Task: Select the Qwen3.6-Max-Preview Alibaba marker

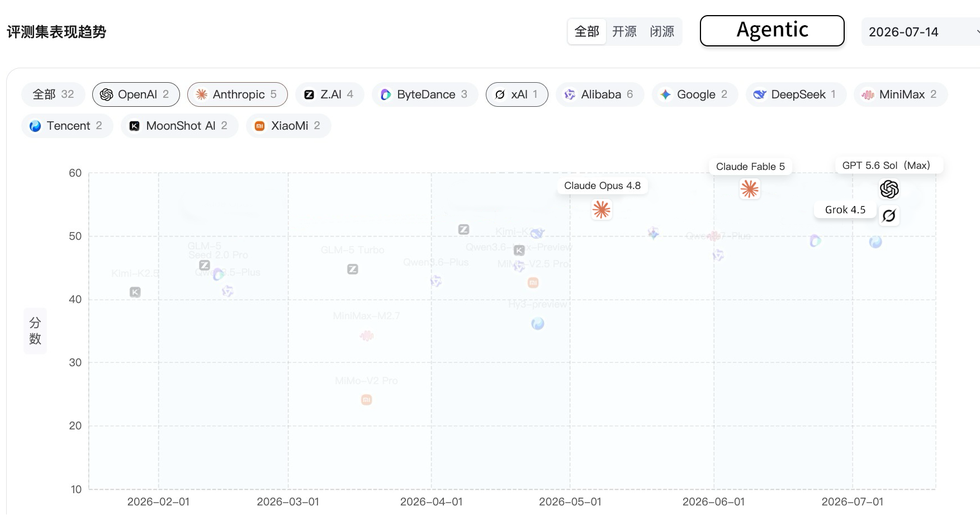Action: tap(519, 266)
